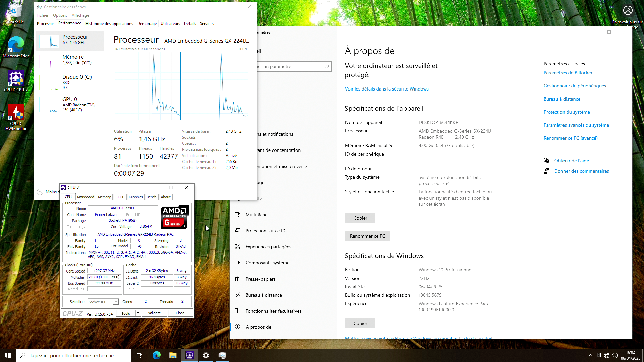The width and height of the screenshot is (644, 362).
Task: Open the volume control in system tray
Action: (615, 355)
